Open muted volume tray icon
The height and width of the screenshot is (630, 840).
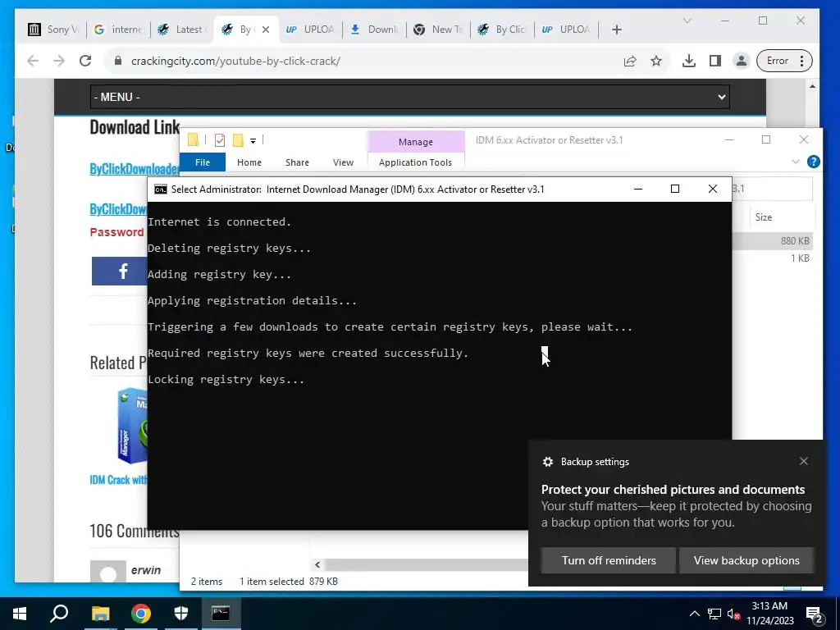(x=734, y=614)
